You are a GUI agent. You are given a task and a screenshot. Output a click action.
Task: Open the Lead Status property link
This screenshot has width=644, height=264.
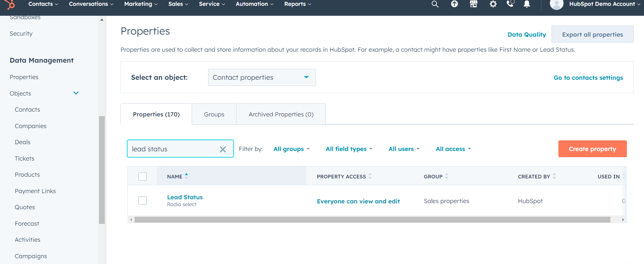pos(185,197)
